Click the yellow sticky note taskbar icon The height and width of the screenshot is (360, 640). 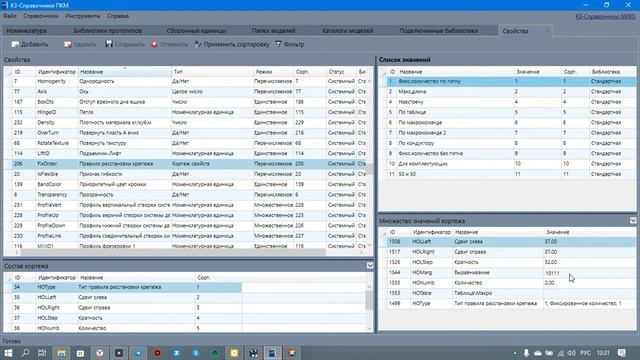coord(234,353)
